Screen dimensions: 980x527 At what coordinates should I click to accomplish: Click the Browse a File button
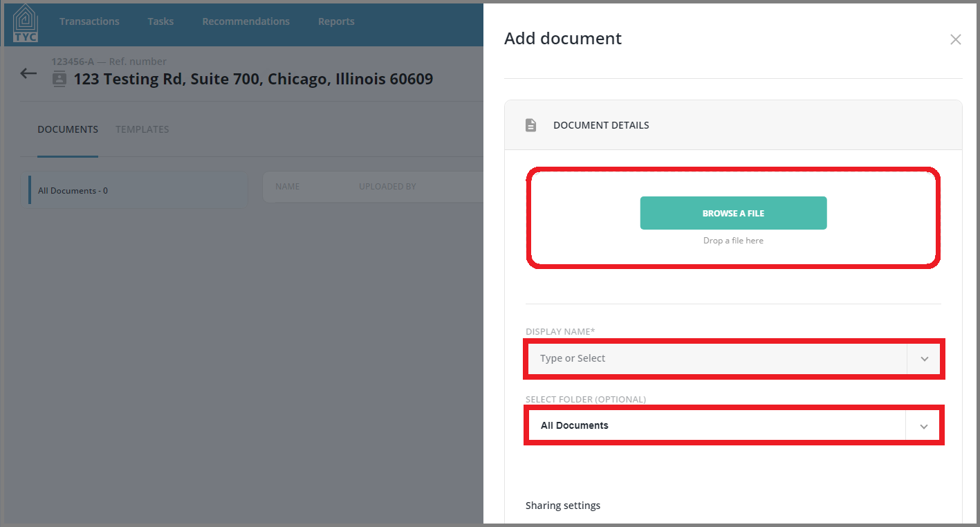point(733,213)
